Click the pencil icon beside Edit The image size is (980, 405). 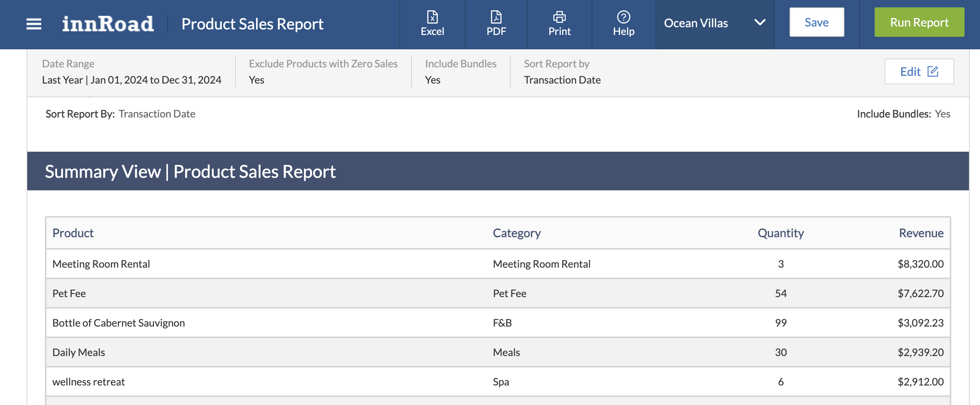(933, 71)
